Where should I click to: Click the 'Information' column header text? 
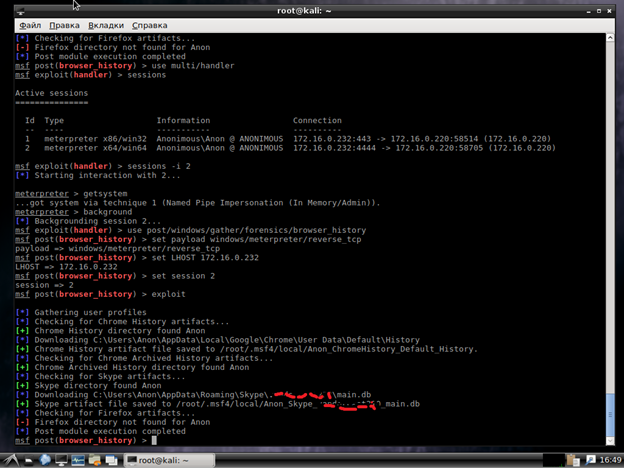[183, 121]
